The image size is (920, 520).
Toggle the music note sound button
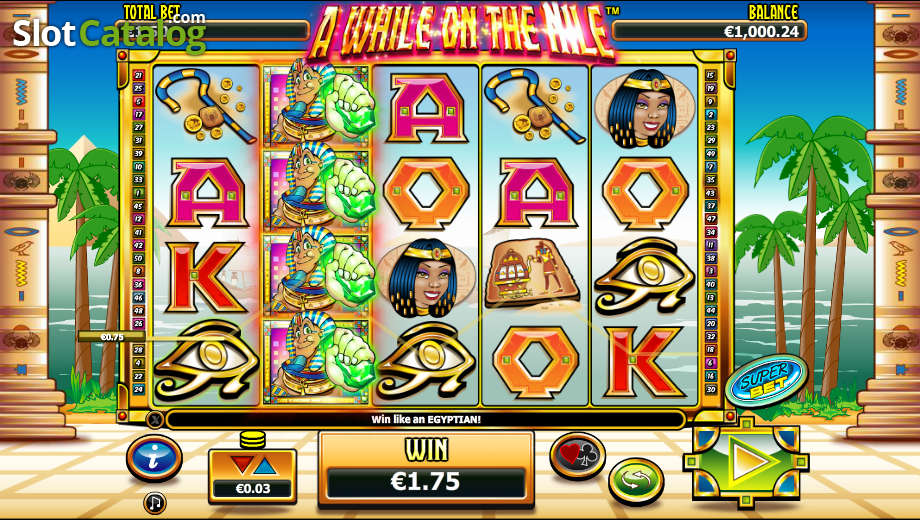coord(155,502)
